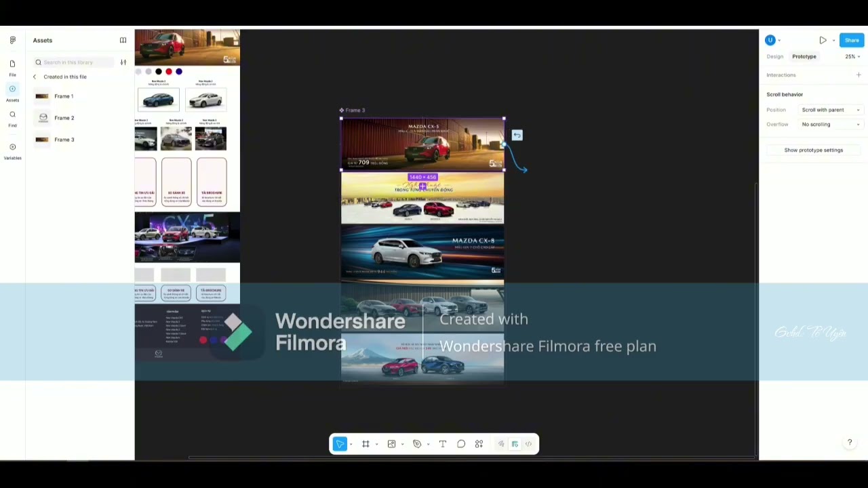Open the Position Scroll with parent dropdown
The height and width of the screenshot is (488, 868).
(831, 110)
